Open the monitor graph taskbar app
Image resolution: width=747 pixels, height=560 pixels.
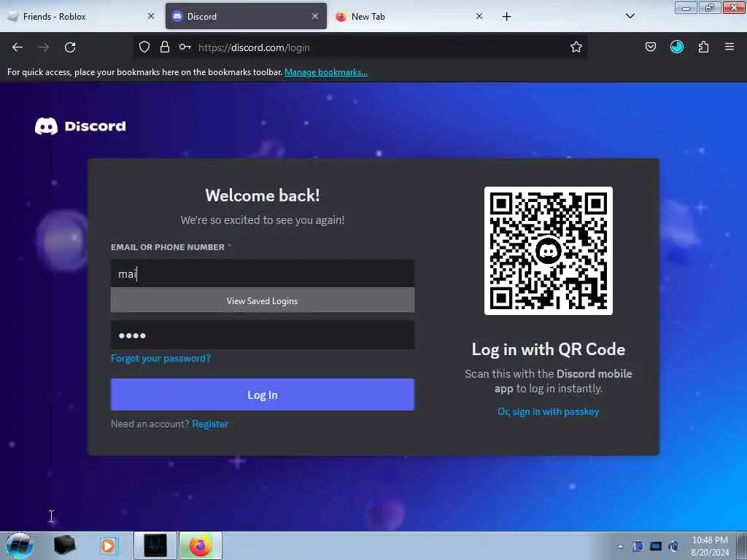coord(155,545)
